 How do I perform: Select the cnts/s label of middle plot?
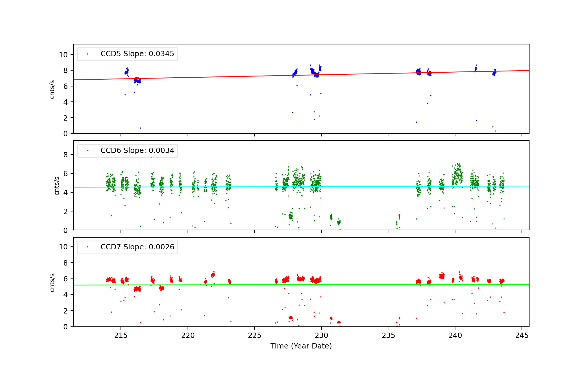(x=57, y=186)
